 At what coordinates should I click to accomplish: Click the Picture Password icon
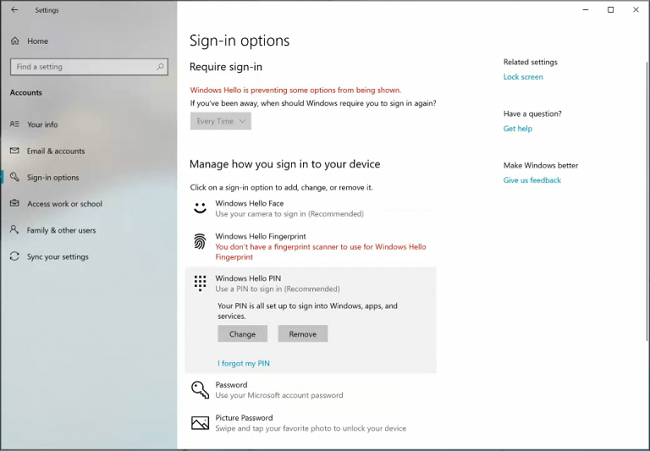(200, 423)
